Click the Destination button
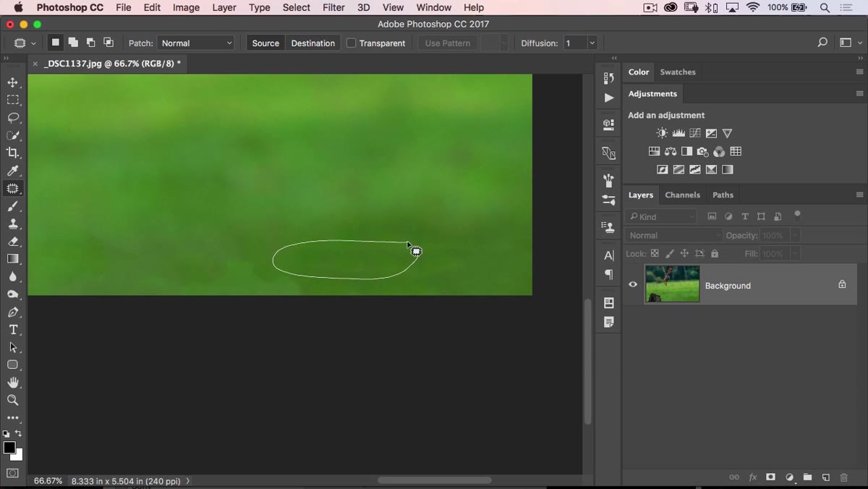This screenshot has height=489, width=868. point(312,43)
